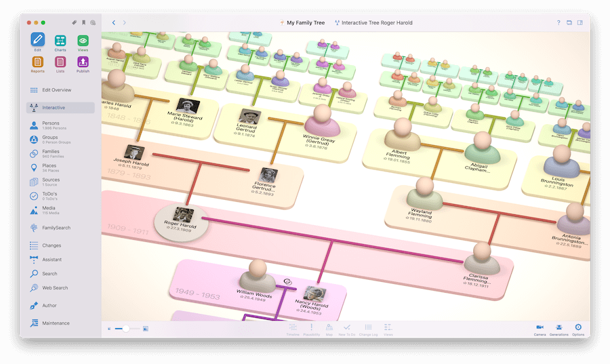Click marriage rings icon near William Woods
610x364 pixels.
287,281
